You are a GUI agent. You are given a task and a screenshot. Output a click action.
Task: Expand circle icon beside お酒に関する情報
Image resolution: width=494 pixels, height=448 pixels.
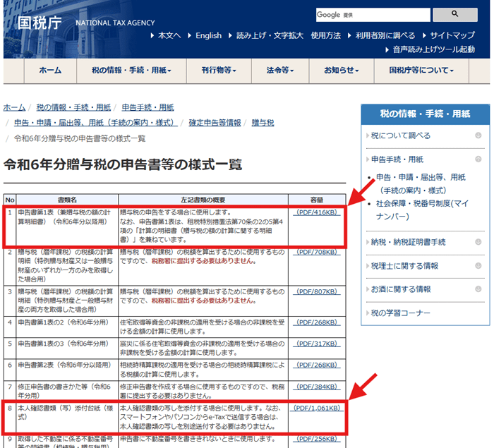tap(478, 289)
